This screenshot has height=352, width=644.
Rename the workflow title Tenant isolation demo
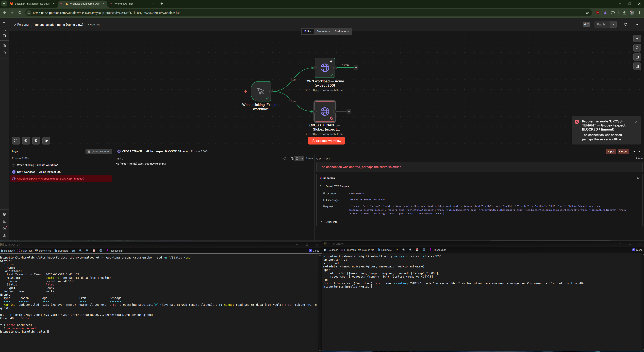59,25
